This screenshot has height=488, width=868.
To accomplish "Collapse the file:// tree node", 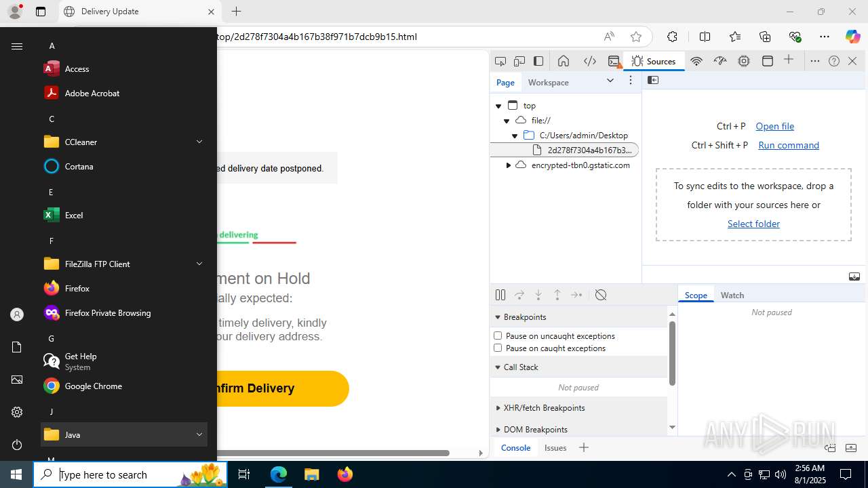I will 507,121.
